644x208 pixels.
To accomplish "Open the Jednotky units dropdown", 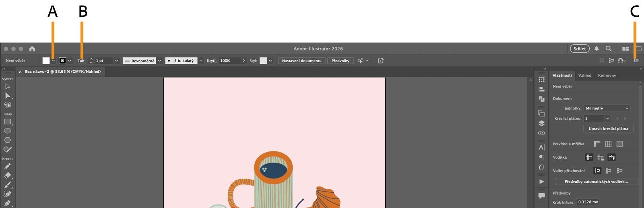I will [x=607, y=108].
